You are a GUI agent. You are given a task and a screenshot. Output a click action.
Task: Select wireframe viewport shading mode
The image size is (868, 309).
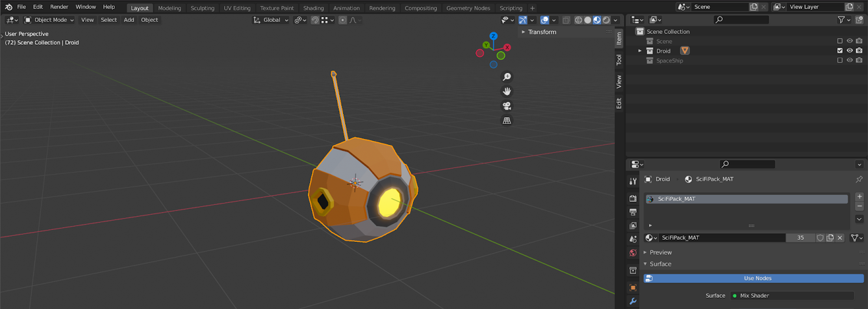(x=578, y=20)
